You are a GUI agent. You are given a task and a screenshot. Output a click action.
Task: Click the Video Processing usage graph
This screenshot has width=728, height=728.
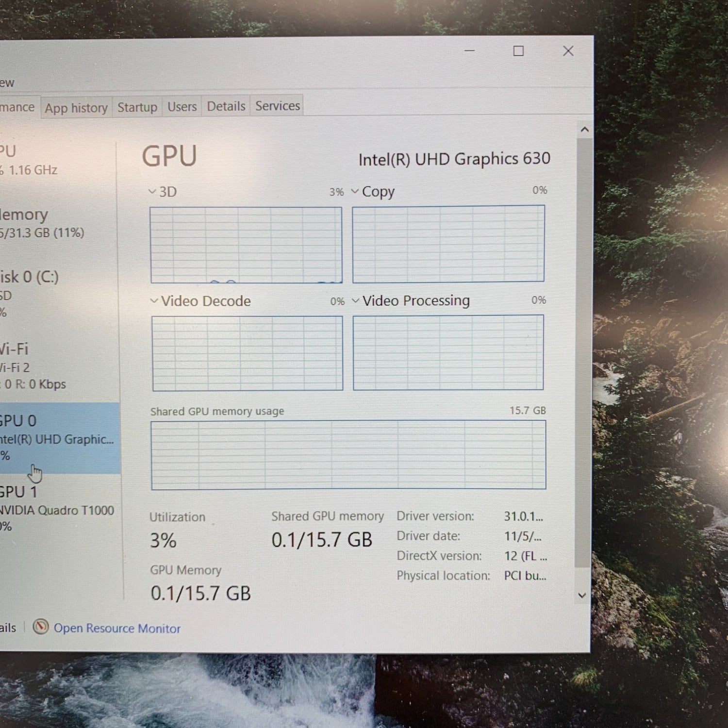tap(448, 352)
